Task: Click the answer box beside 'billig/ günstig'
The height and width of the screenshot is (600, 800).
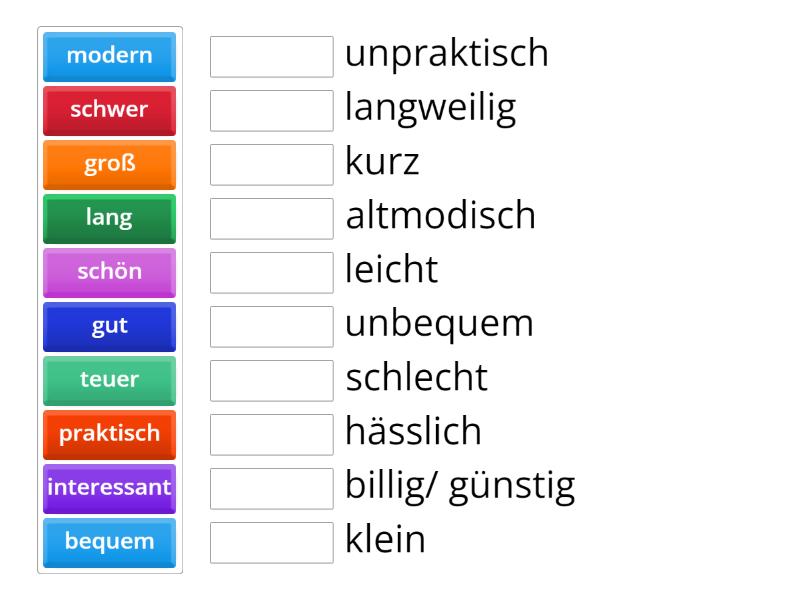Action: coord(272,489)
